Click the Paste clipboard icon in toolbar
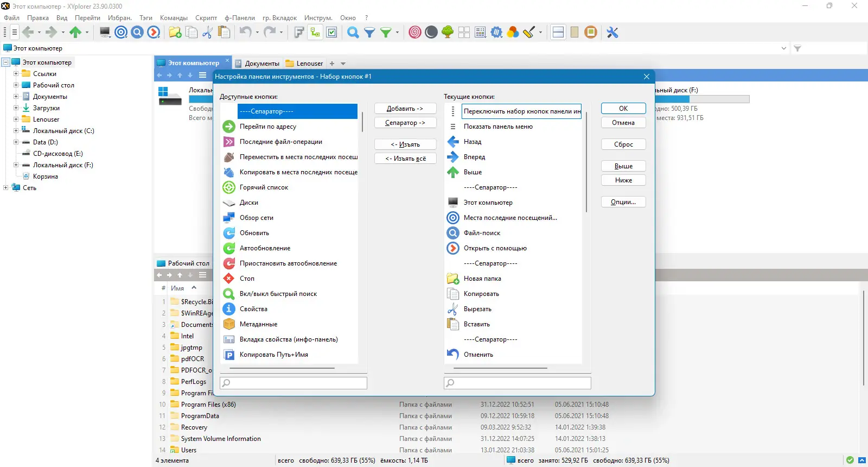The height and width of the screenshot is (467, 868). [x=224, y=33]
